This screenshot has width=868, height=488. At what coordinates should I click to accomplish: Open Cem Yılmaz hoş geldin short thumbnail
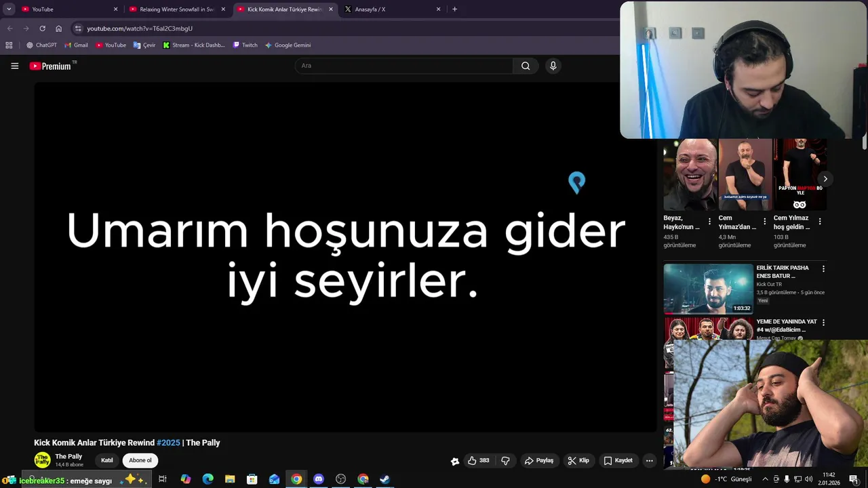coord(800,175)
